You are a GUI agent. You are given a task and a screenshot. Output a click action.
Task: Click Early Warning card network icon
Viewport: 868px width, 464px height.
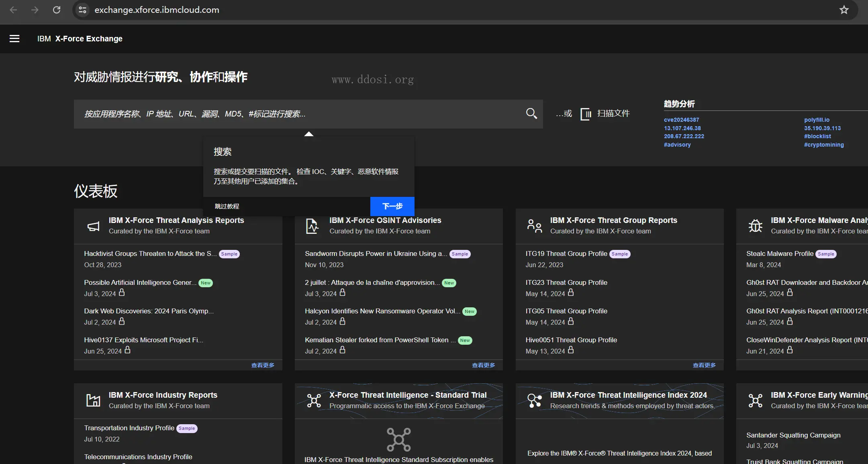coord(755,401)
